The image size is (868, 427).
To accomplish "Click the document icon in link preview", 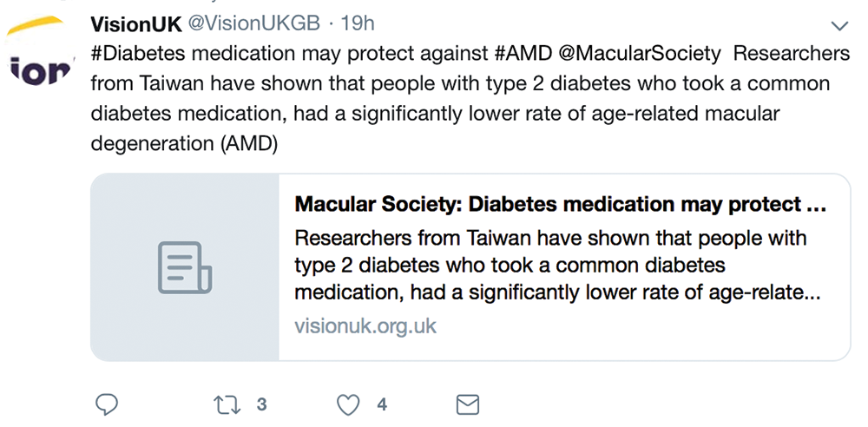I will (185, 266).
